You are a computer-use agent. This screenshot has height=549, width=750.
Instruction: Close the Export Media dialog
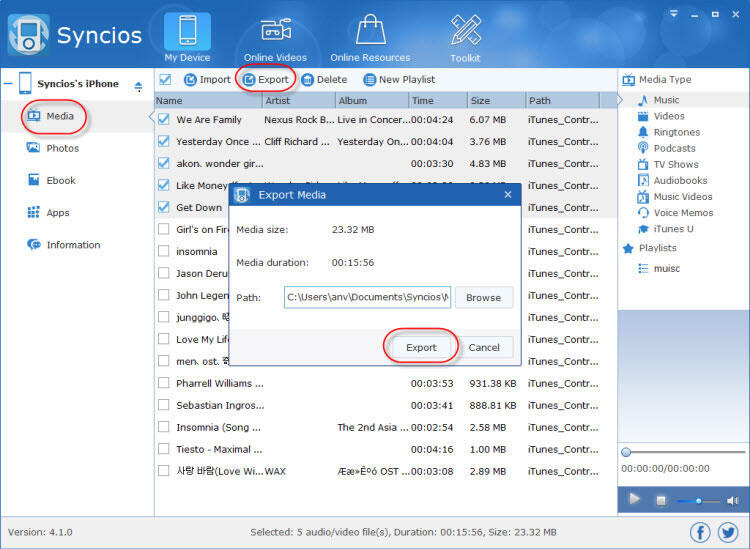pyautogui.click(x=507, y=195)
